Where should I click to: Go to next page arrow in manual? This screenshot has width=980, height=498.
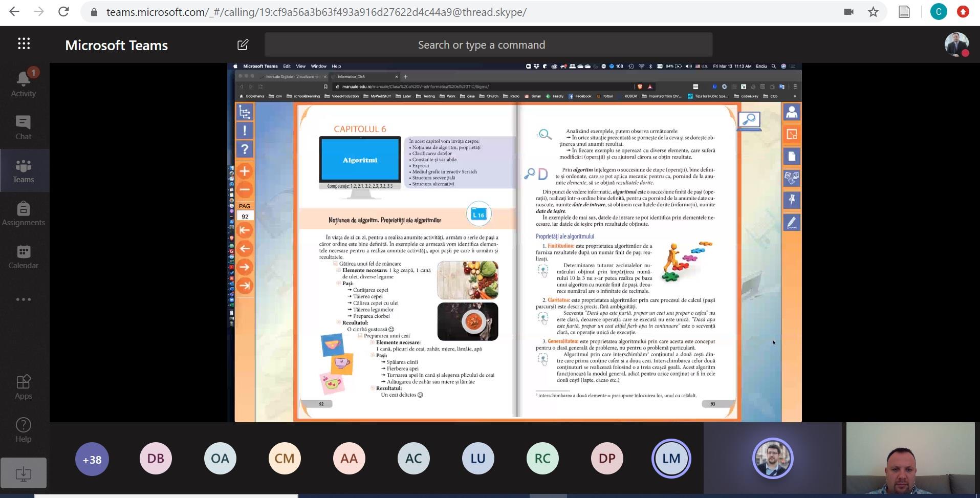[245, 267]
